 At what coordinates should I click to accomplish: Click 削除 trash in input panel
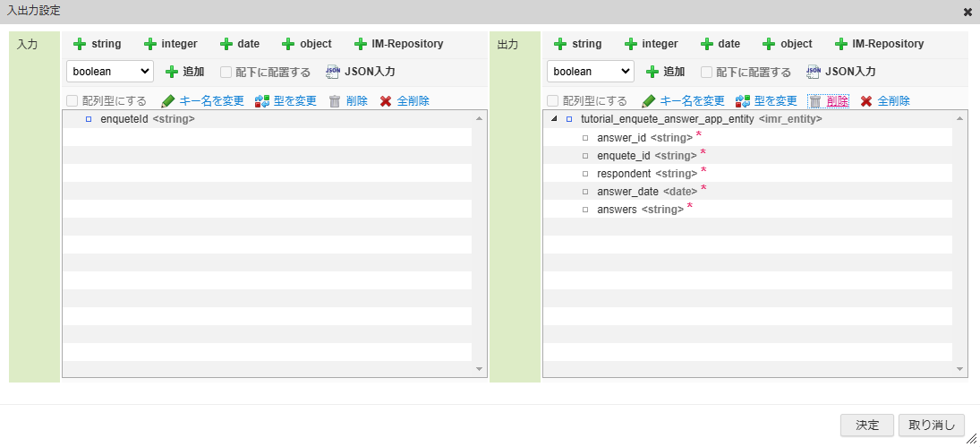coord(348,101)
